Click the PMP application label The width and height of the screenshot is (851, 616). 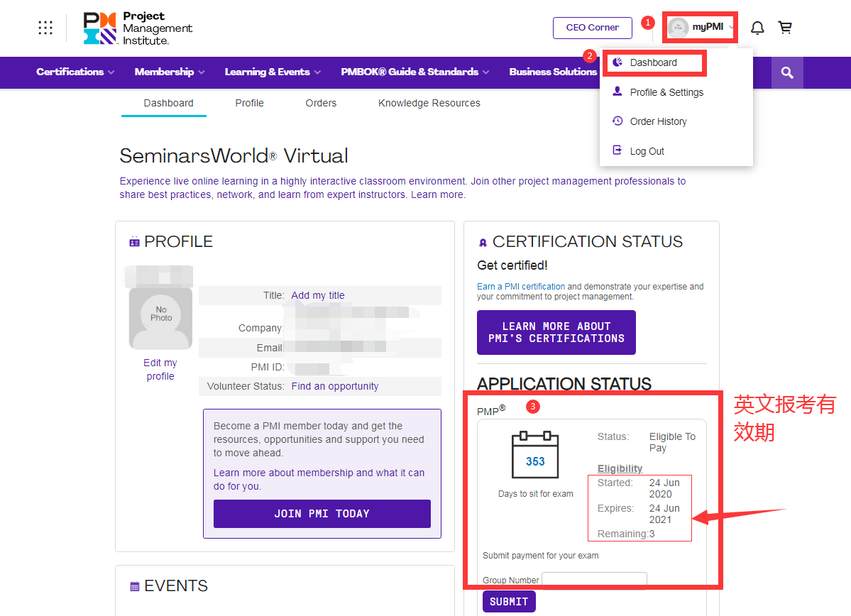(490, 410)
